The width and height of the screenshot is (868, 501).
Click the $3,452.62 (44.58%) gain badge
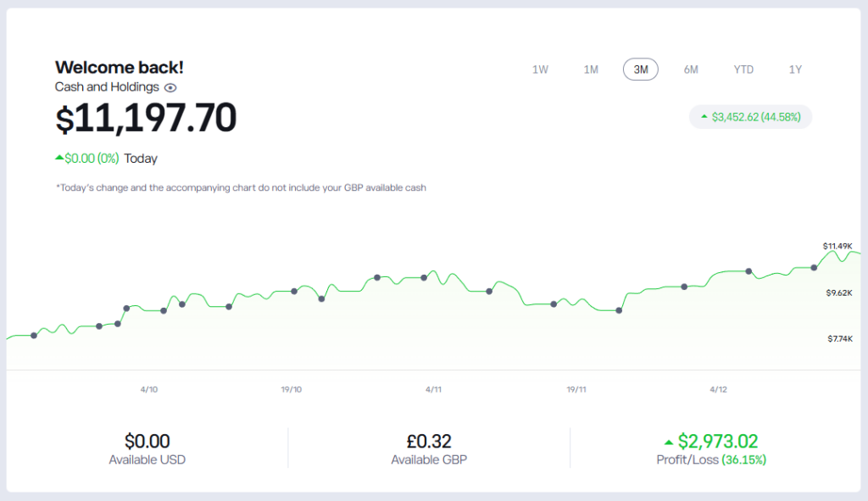[x=750, y=117]
